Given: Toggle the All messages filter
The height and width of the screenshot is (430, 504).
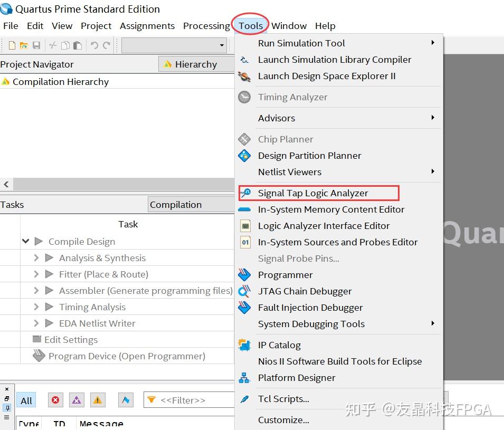Looking at the screenshot, I should tap(26, 400).
